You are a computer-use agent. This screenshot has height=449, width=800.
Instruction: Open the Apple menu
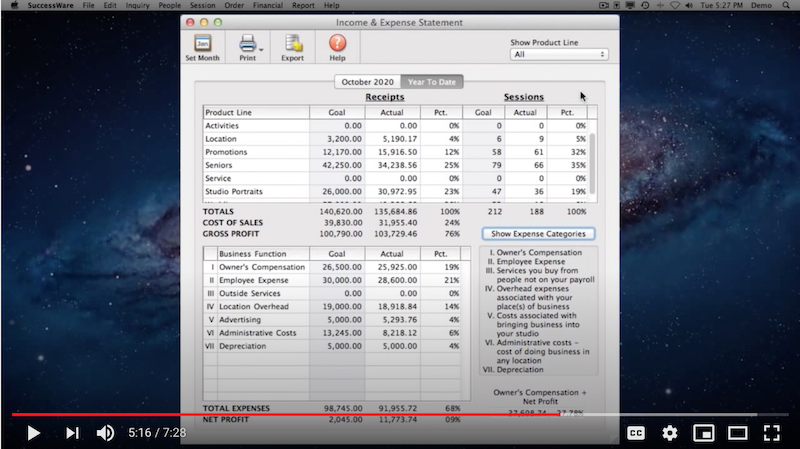point(14,5)
